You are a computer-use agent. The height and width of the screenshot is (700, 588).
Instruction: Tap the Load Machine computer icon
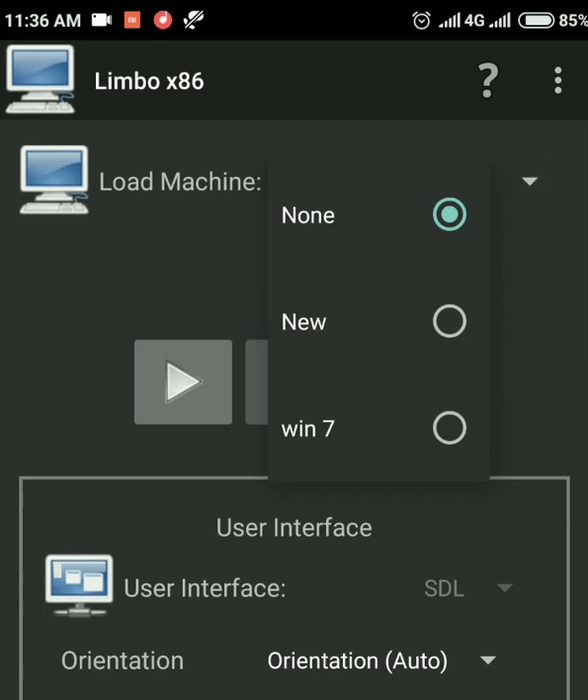(x=54, y=180)
